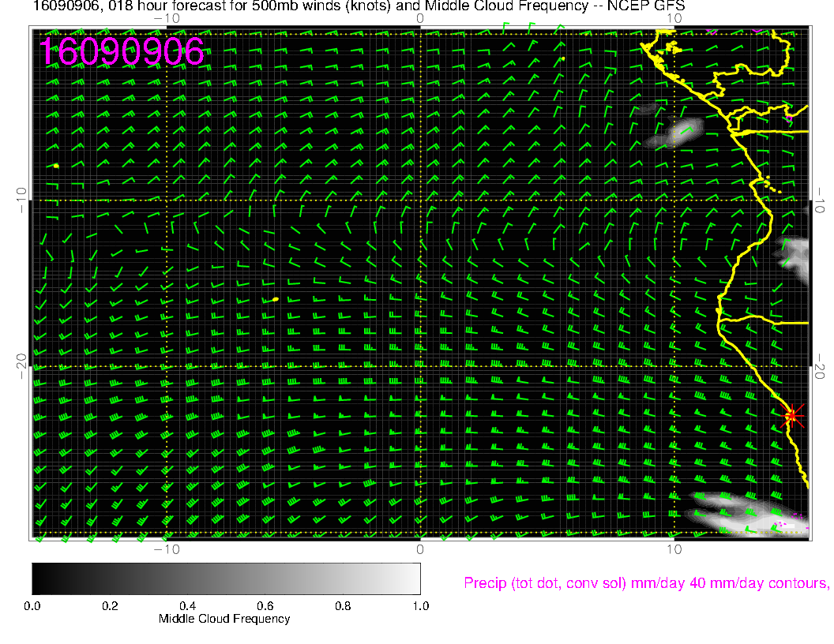Click the magenta 16090906 timestamp label
The image size is (834, 644).
tap(122, 51)
